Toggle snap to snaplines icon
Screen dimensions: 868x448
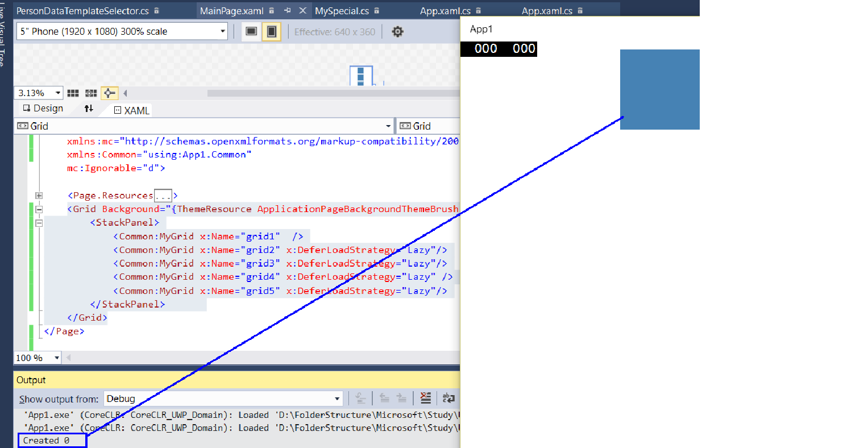[x=109, y=93]
